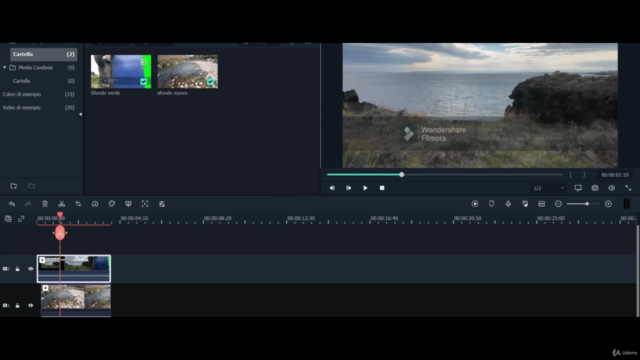Collapse the Media Condivisi tree arrow
Image resolution: width=640 pixels, height=360 pixels.
point(4,67)
